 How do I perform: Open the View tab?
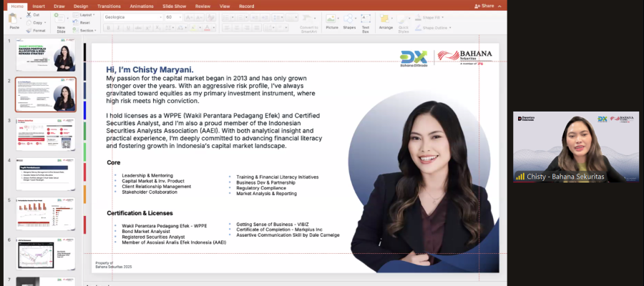click(225, 6)
